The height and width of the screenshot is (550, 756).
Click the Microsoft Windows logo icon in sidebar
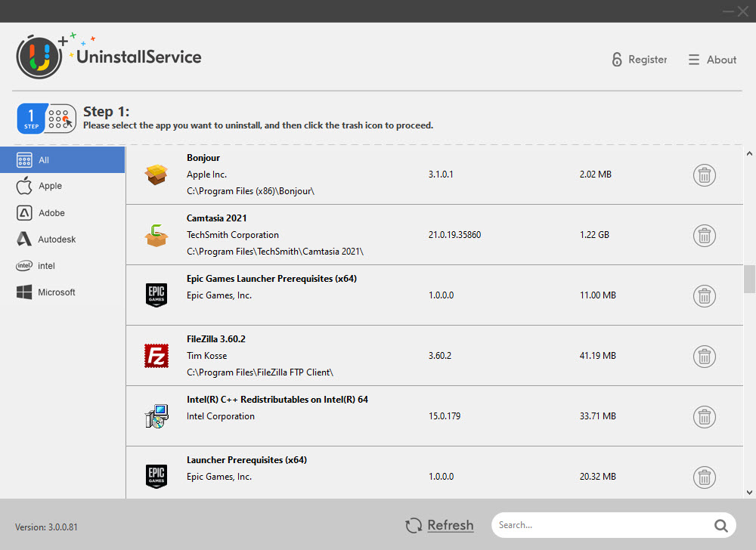point(24,292)
